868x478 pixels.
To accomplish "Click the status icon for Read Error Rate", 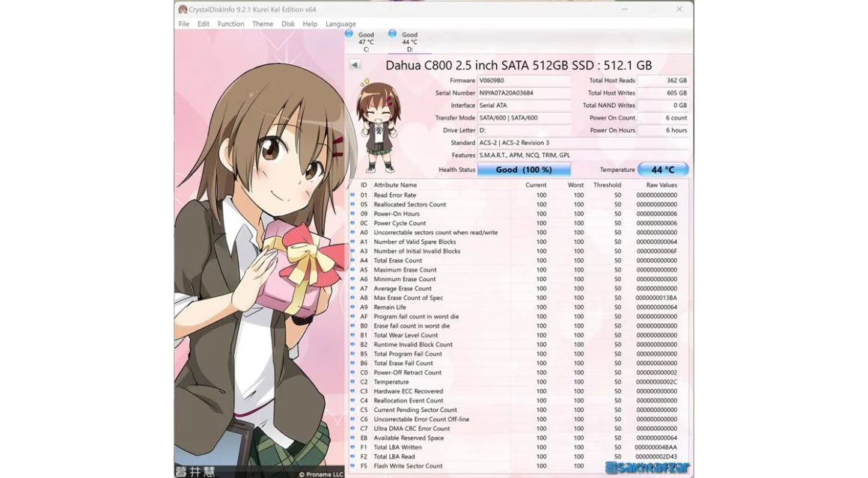I will coord(352,194).
